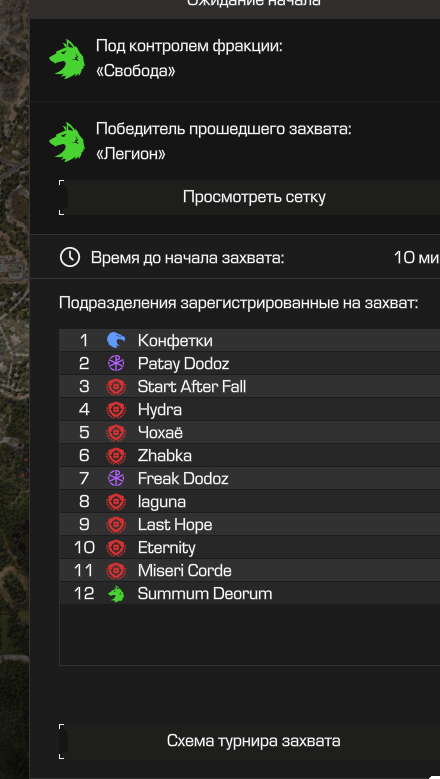This screenshot has width=440, height=779.
Task: Select the laguna squad row
Action: point(250,501)
